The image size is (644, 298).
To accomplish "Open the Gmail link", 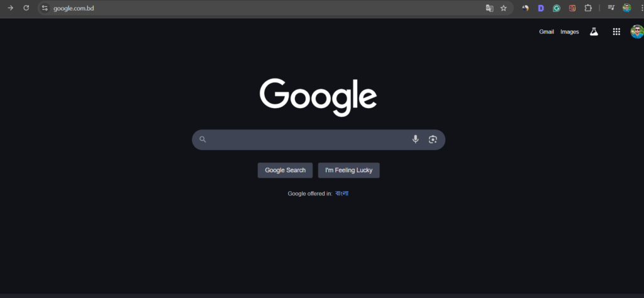I will click(547, 31).
